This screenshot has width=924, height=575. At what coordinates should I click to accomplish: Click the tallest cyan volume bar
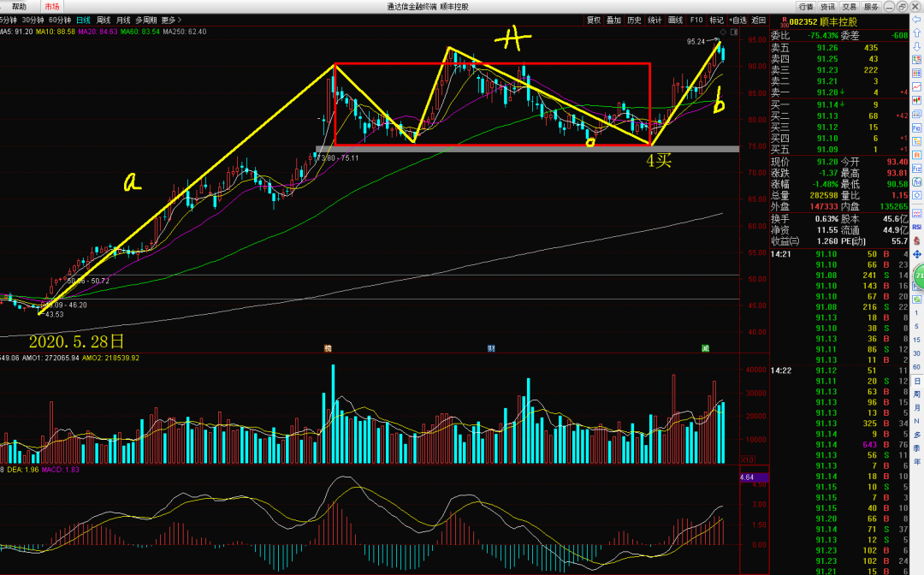click(333, 413)
